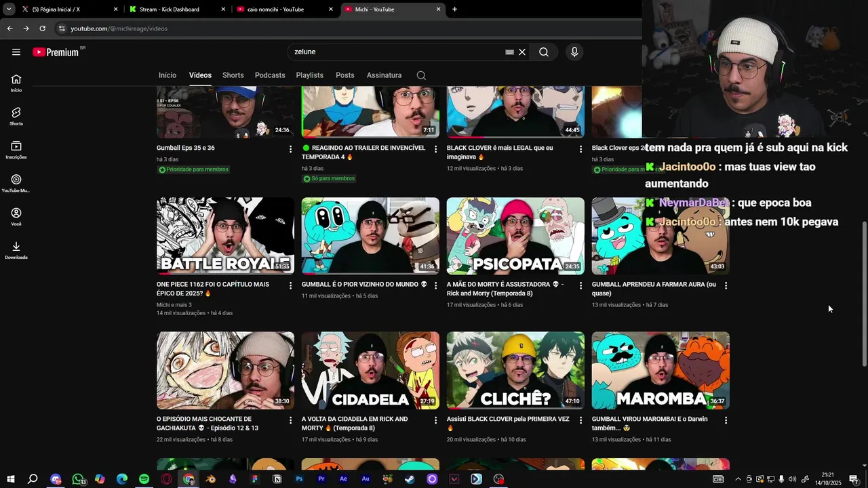Click the Michi e mais 3 channel link
The height and width of the screenshot is (488, 868).
[x=174, y=305]
